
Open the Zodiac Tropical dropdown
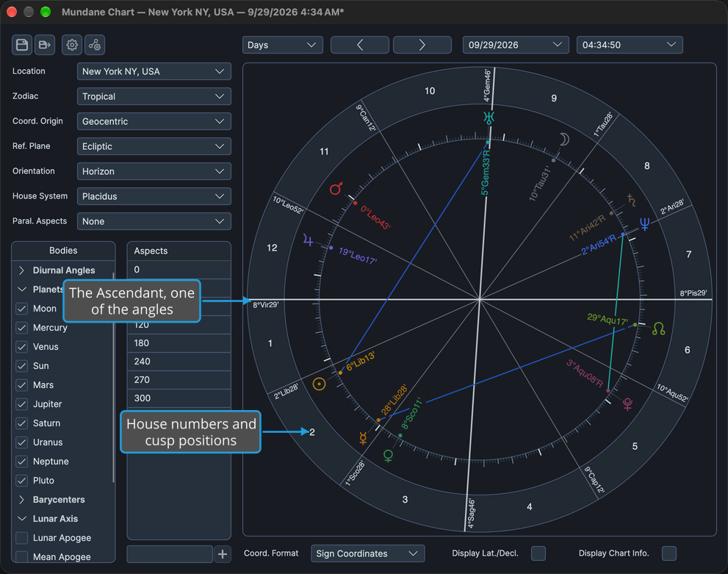(x=154, y=96)
